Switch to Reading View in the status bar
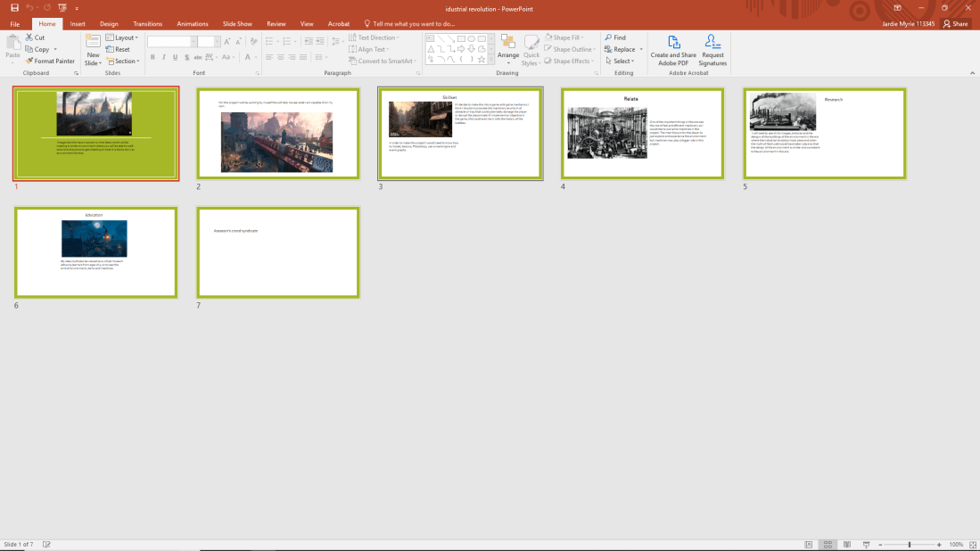This screenshot has height=551, width=980. (846, 545)
